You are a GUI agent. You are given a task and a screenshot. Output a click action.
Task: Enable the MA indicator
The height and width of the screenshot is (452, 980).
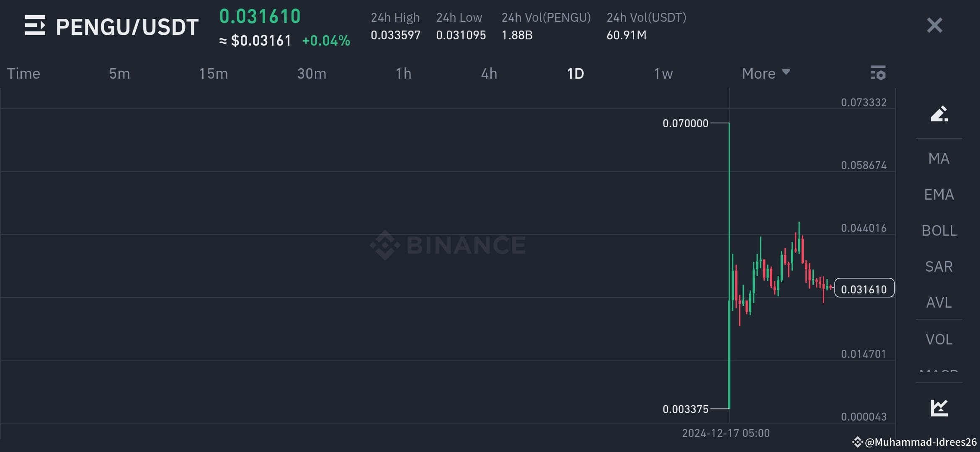[x=939, y=158]
